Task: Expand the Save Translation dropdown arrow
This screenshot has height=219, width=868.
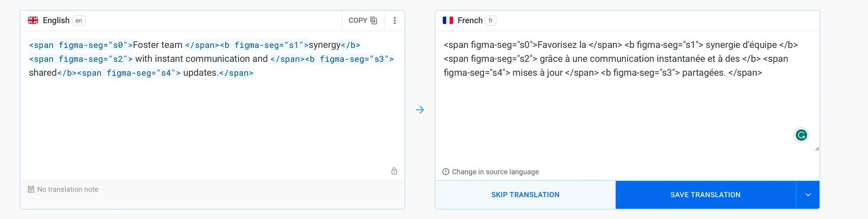Action: pyautogui.click(x=808, y=195)
